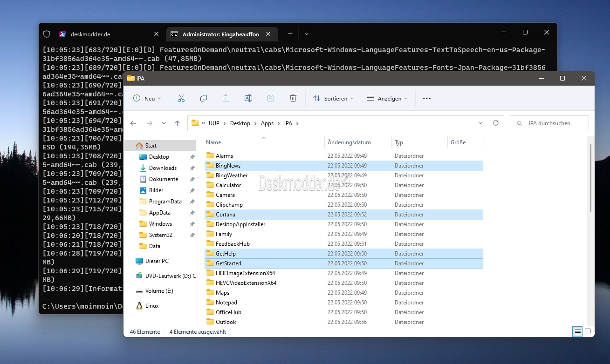Viewport: 610px width, 364px height.
Task: Click the Rename icon in Explorer toolbar
Action: [248, 98]
